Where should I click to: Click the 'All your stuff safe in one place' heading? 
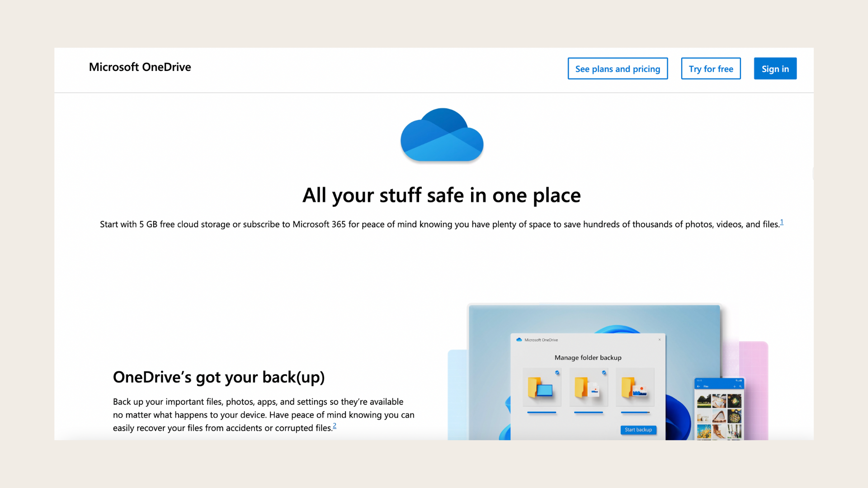441,195
